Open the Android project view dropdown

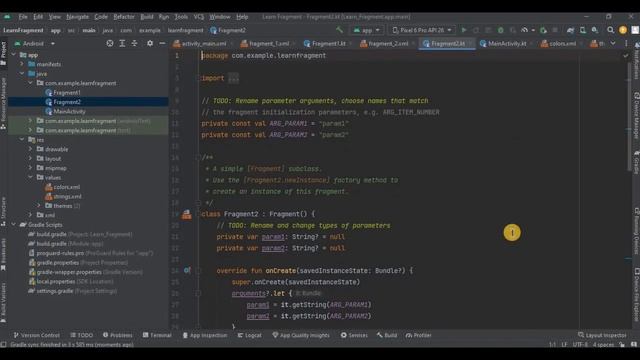tap(35, 43)
